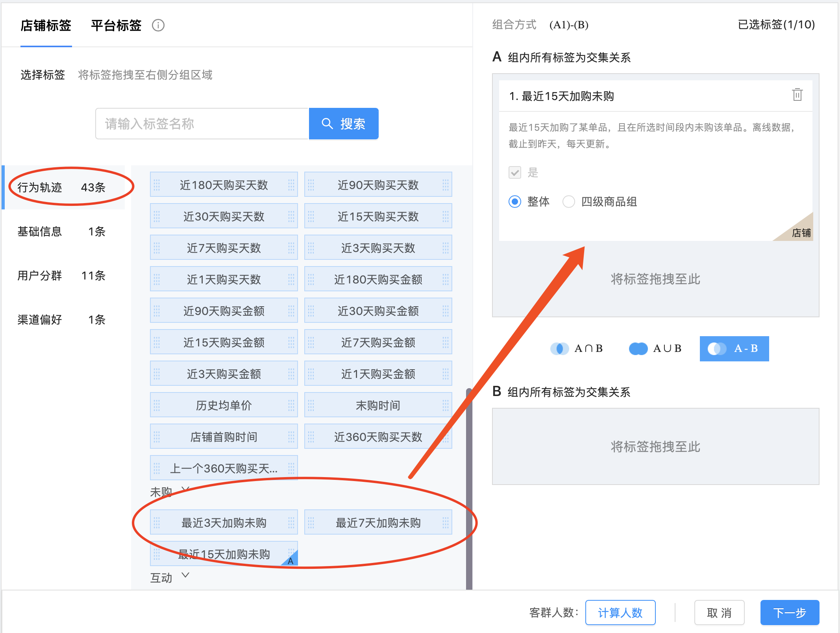Click the info icon beside 平台标签
840x633 pixels.
[158, 26]
